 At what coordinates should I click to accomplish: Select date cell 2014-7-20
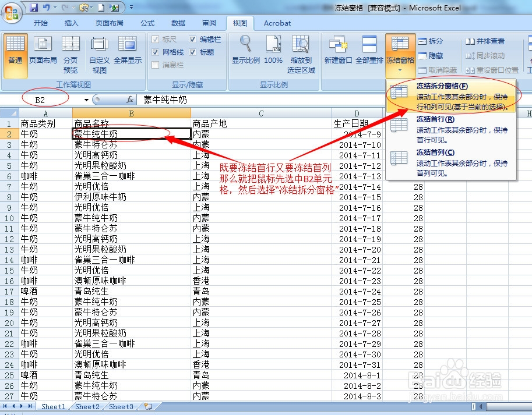pyautogui.click(x=357, y=249)
